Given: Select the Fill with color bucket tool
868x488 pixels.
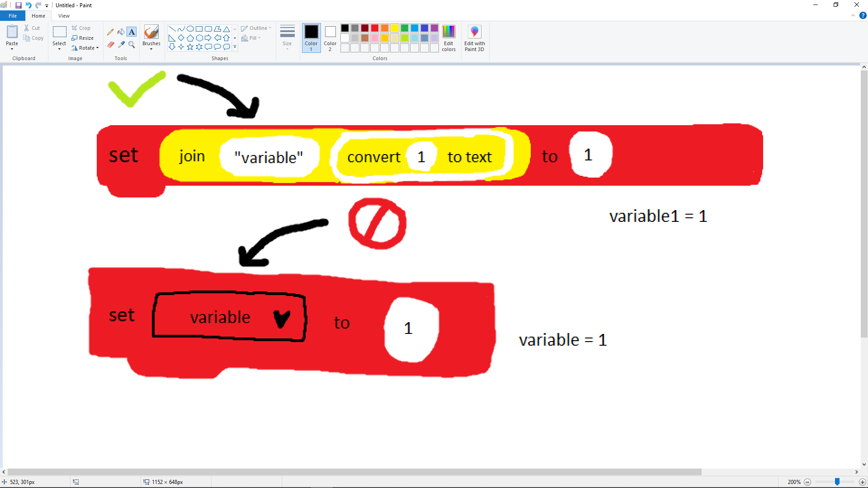Looking at the screenshot, I should pyautogui.click(x=121, y=32).
